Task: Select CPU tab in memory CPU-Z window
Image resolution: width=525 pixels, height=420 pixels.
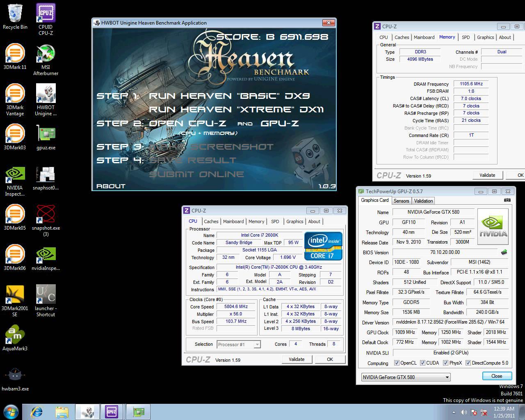Action: [383, 37]
